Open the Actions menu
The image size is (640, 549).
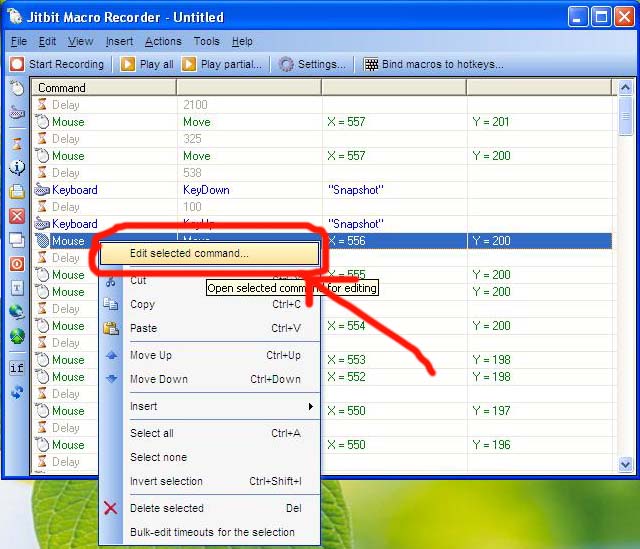163,41
